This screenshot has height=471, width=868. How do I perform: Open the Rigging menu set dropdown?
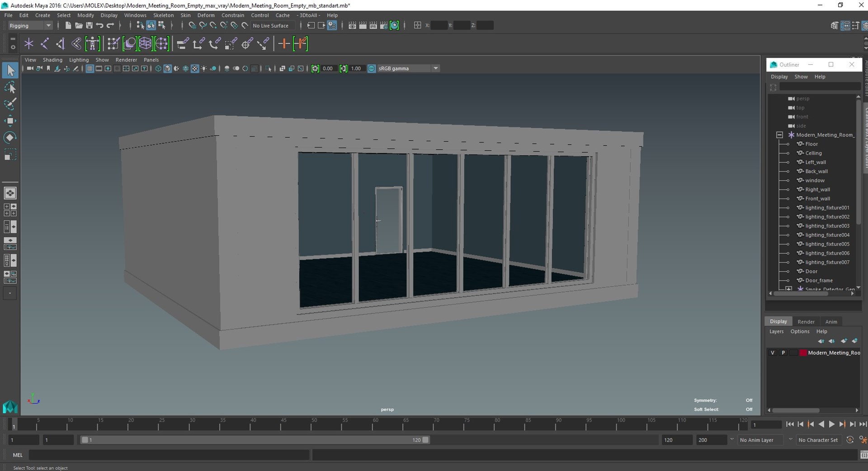click(x=30, y=26)
